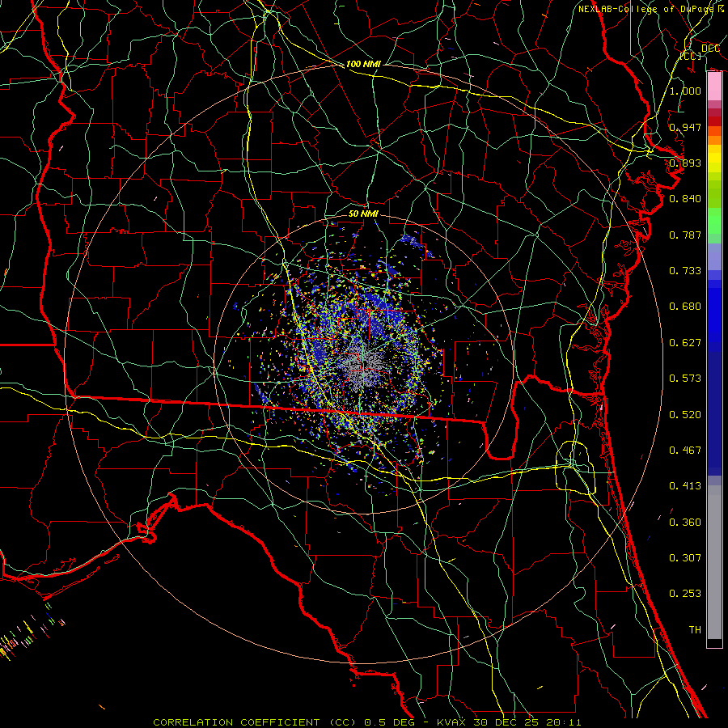The height and width of the screenshot is (728, 728).
Task: Click the 0.893 legend value
Action: 685,163
